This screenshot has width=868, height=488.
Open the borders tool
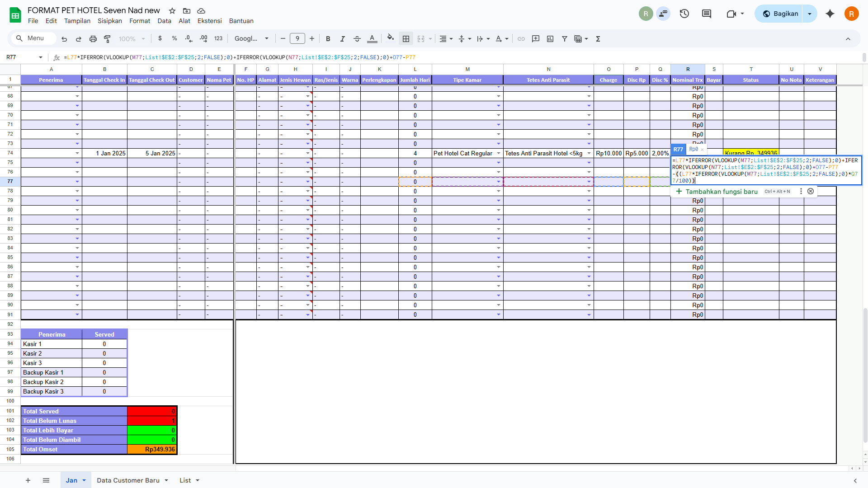click(406, 39)
